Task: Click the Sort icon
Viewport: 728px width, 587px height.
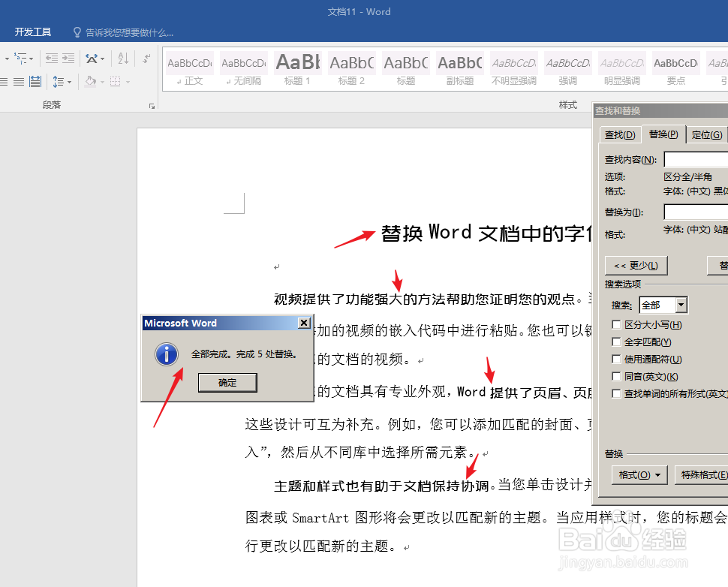Action: tap(123, 59)
